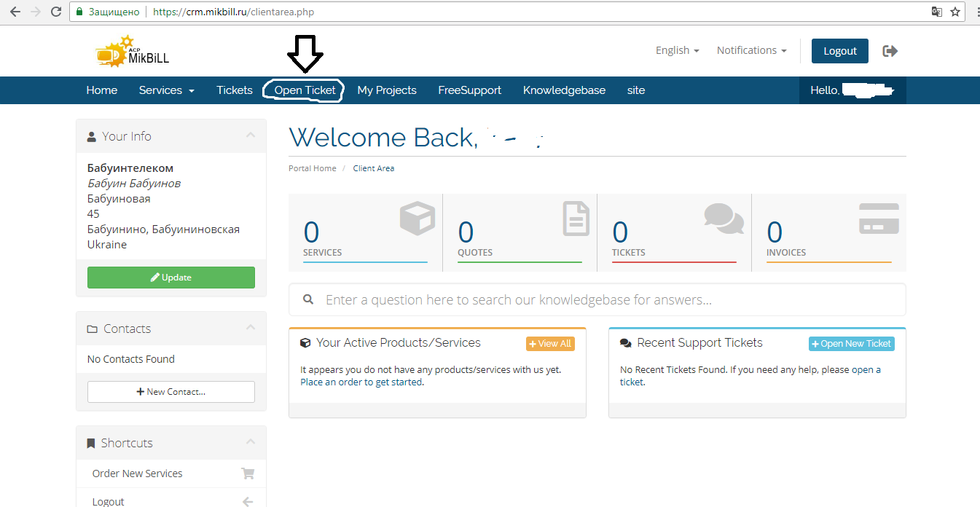Click the View All button
This screenshot has height=507, width=980.
pyautogui.click(x=550, y=344)
